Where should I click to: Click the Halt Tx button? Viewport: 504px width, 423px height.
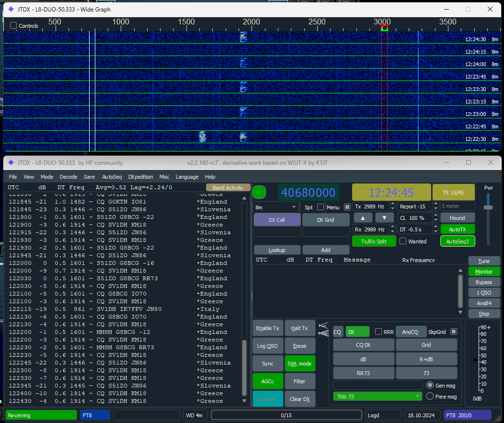(x=299, y=328)
